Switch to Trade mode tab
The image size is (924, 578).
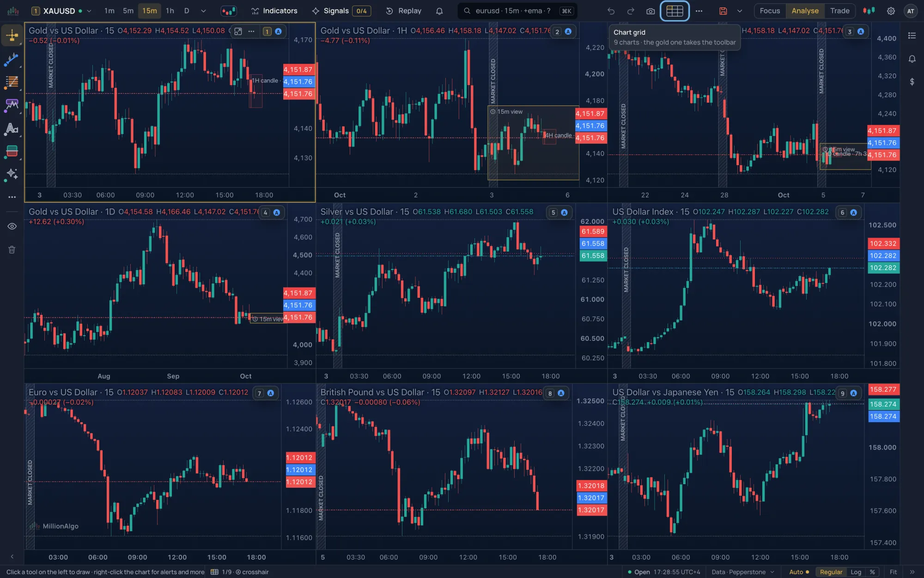coord(839,11)
